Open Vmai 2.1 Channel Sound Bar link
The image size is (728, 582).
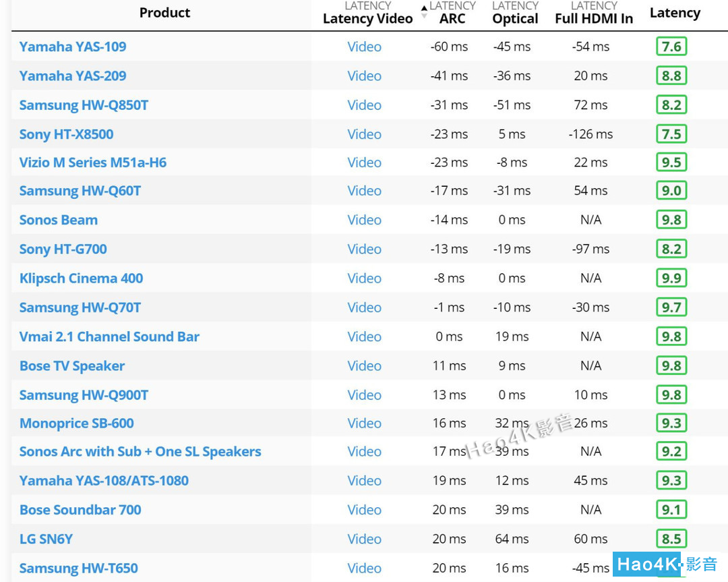point(109,337)
